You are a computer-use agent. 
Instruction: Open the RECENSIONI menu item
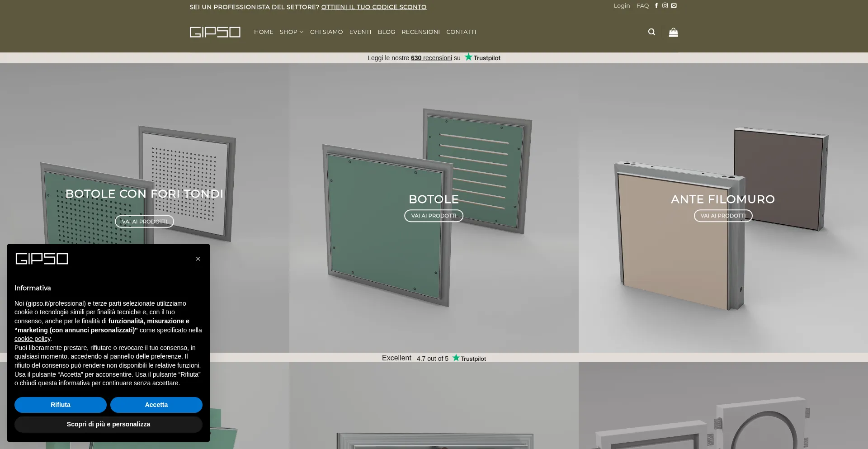point(420,32)
